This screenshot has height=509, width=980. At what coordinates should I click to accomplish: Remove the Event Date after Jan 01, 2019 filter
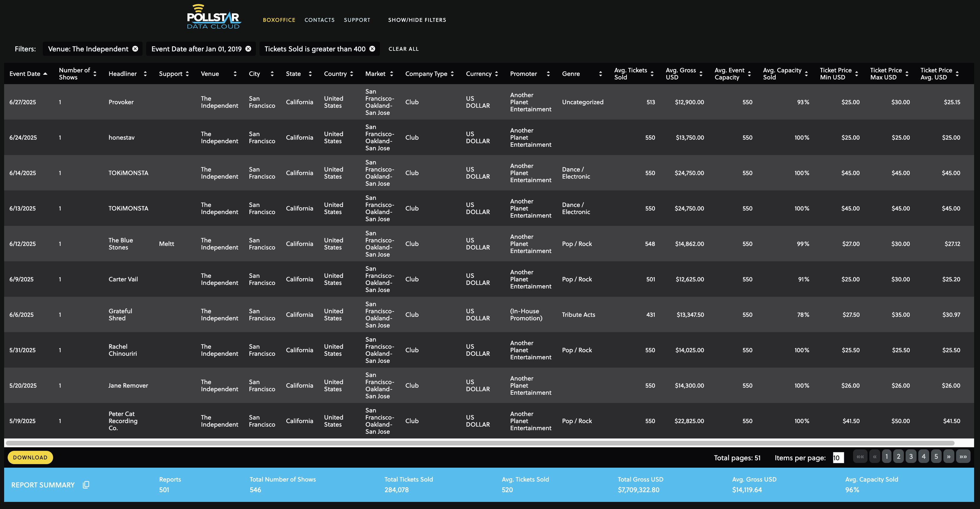[x=248, y=49]
